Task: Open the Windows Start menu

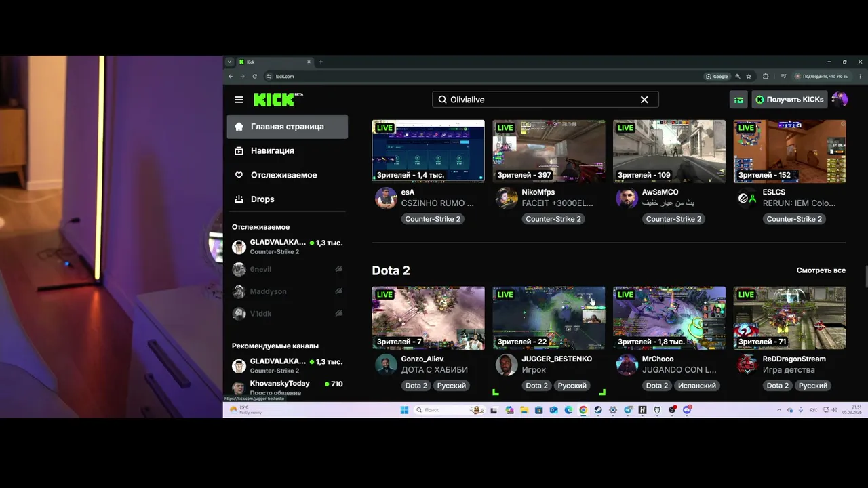Action: click(404, 410)
